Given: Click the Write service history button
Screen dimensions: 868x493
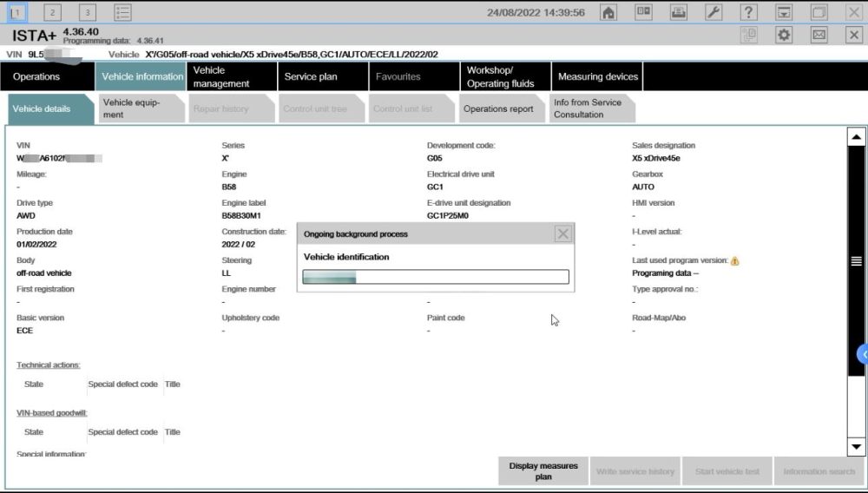Looking at the screenshot, I should 635,471.
